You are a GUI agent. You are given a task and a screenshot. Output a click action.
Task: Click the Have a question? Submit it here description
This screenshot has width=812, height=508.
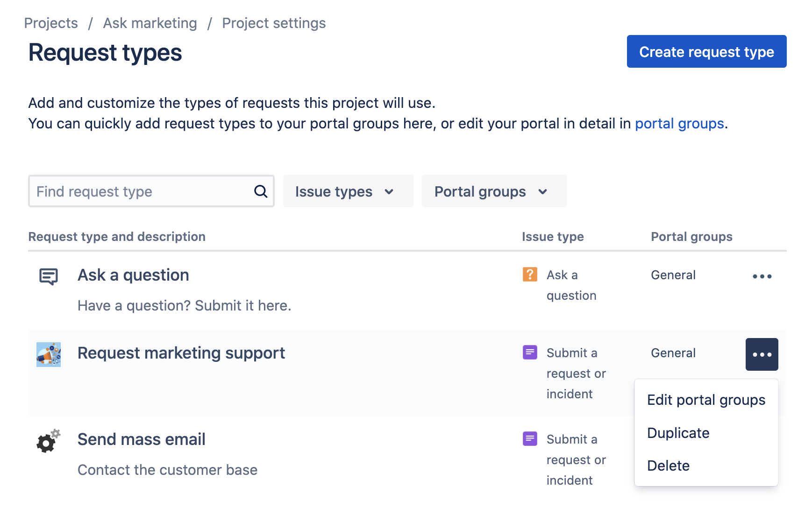click(x=185, y=305)
